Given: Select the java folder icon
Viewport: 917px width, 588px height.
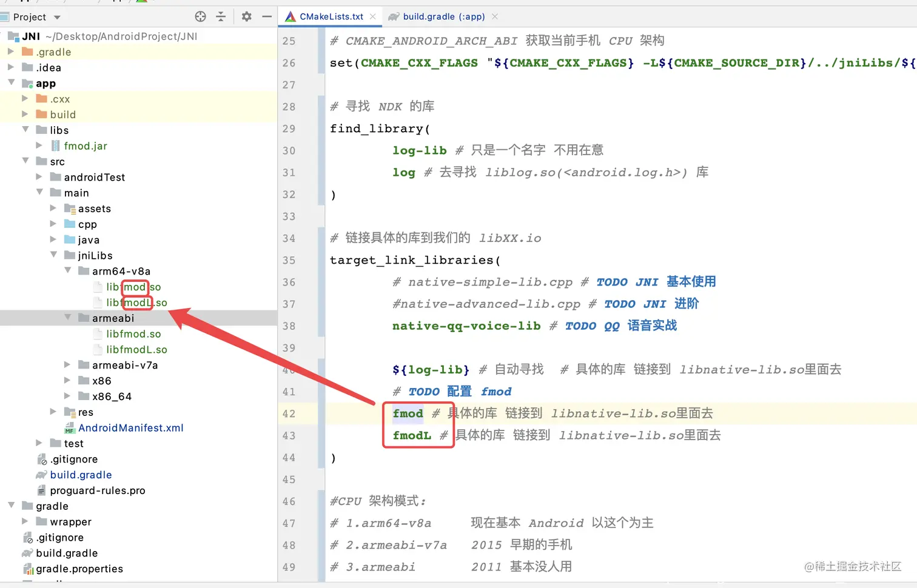Looking at the screenshot, I should coord(70,240).
